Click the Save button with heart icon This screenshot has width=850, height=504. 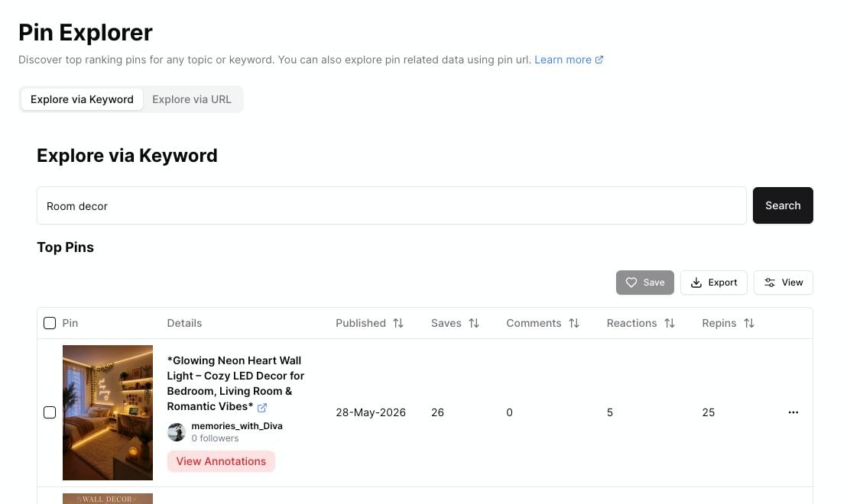(x=644, y=283)
